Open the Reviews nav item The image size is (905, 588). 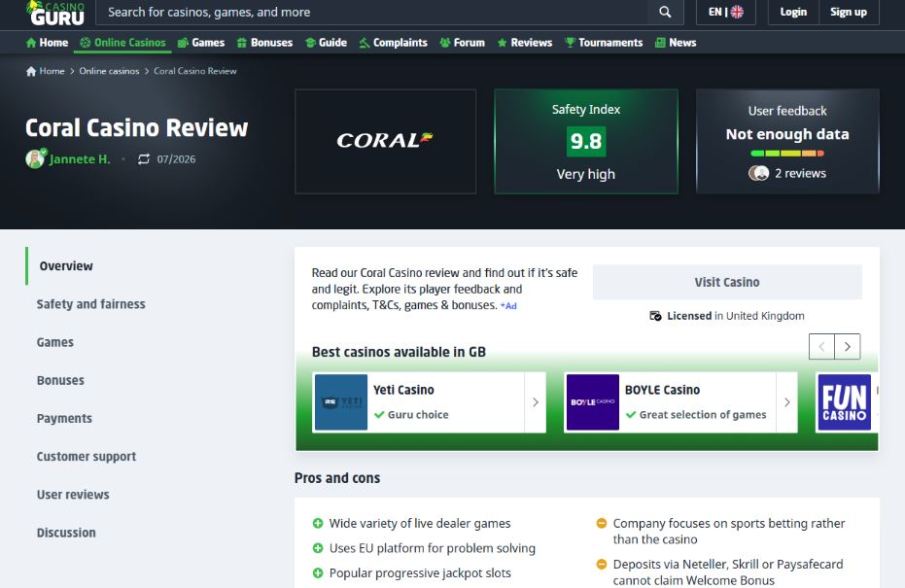[525, 43]
